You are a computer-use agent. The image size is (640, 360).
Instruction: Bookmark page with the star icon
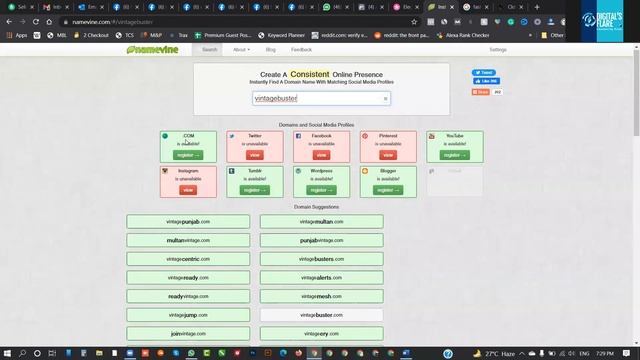click(x=414, y=22)
